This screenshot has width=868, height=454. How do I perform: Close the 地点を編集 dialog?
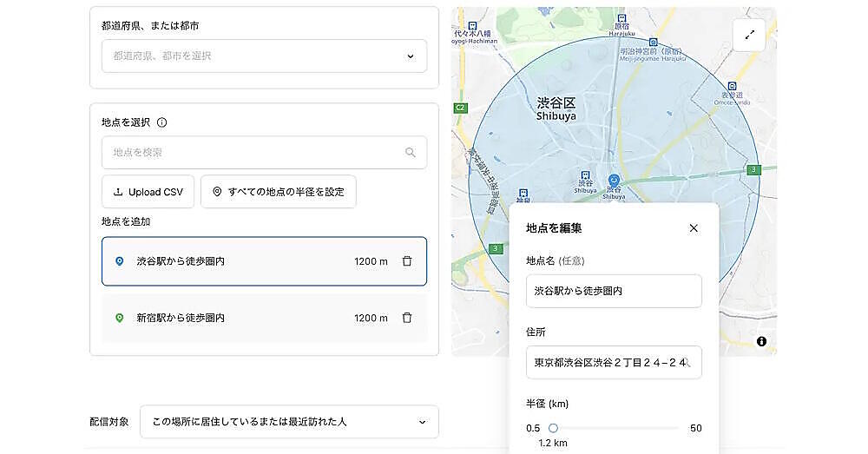[693, 228]
